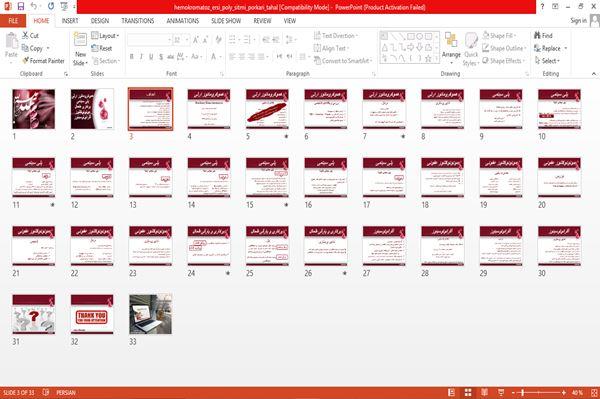Viewport: 600px width, 399px height.
Task: Select slide 33 laptop photo thumbnail
Action: [x=150, y=314]
